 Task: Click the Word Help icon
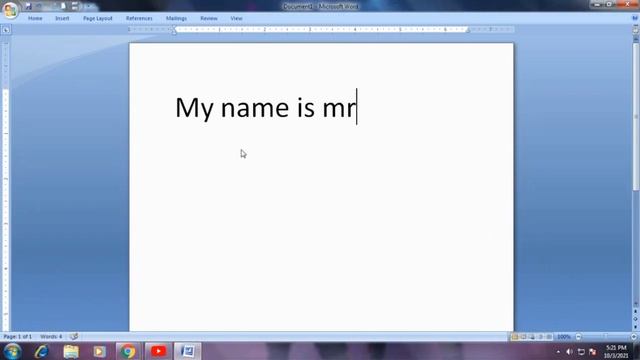pos(635,18)
